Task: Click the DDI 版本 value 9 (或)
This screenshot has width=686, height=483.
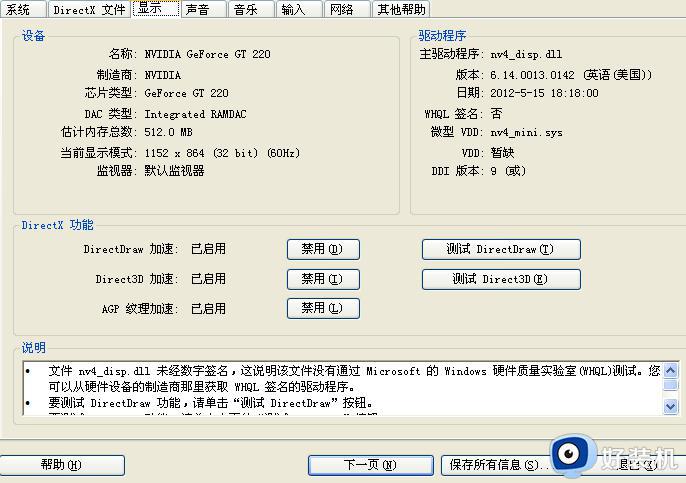Action: point(508,171)
